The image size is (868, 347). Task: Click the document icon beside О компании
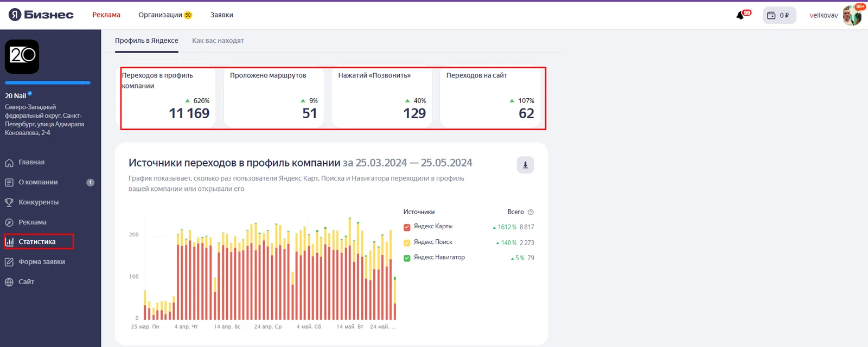[9, 183]
